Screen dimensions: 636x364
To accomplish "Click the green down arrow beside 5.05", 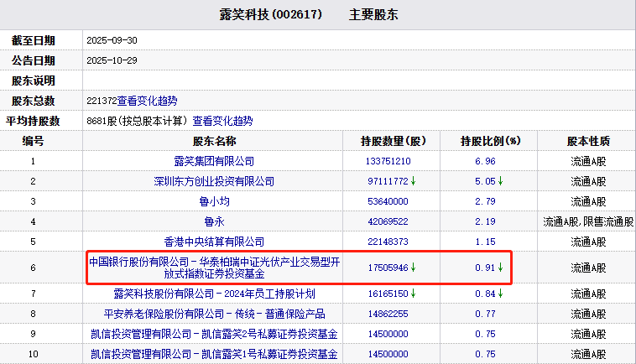I will click(500, 181).
